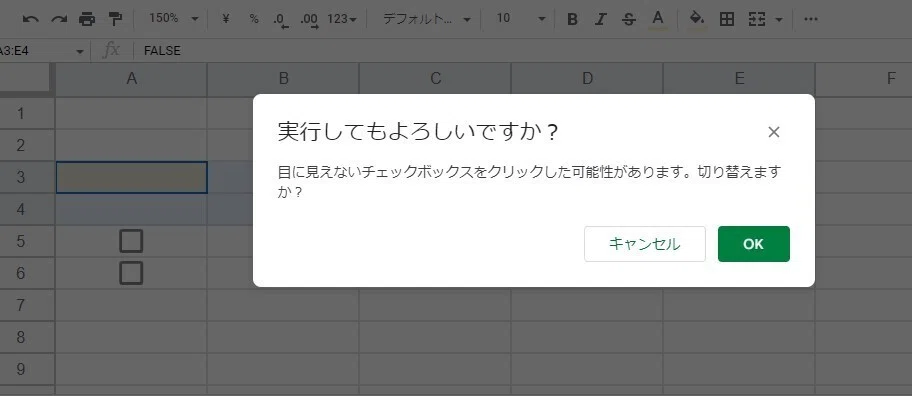Click the formula bar showing FALSE
The width and height of the screenshot is (912, 396).
point(522,51)
